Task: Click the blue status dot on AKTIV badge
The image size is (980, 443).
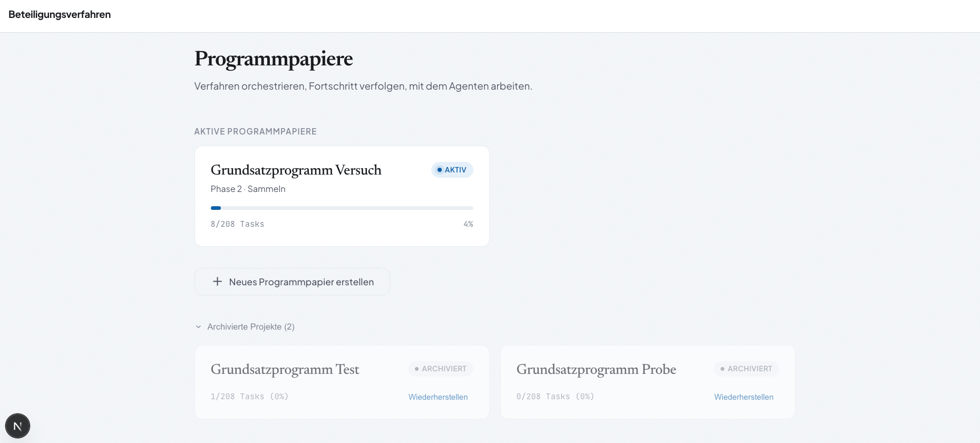Action: point(440,169)
